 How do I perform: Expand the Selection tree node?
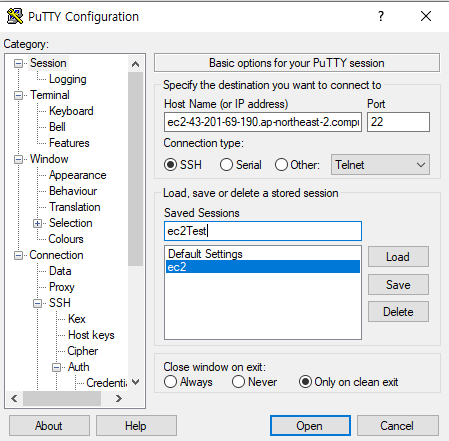(x=37, y=223)
